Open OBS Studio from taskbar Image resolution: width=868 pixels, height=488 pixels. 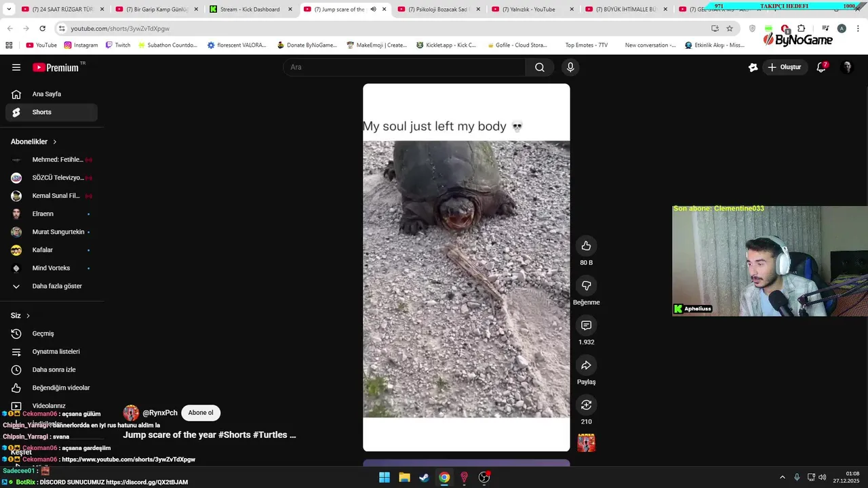(x=484, y=477)
